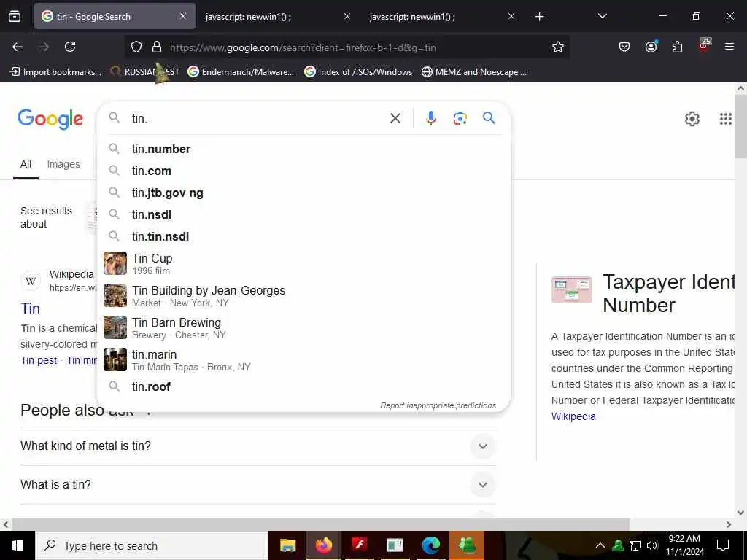Choose suggestion tin.roof

pyautogui.click(x=303, y=386)
